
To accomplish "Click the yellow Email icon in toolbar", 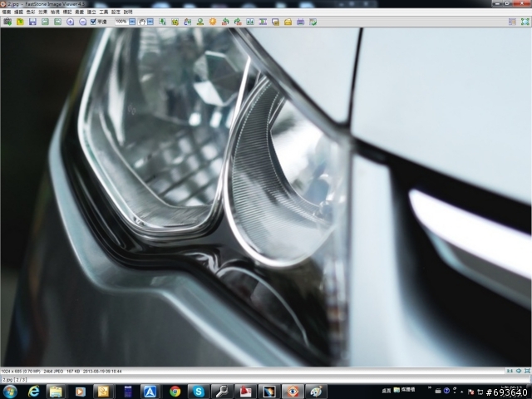I will [x=288, y=21].
